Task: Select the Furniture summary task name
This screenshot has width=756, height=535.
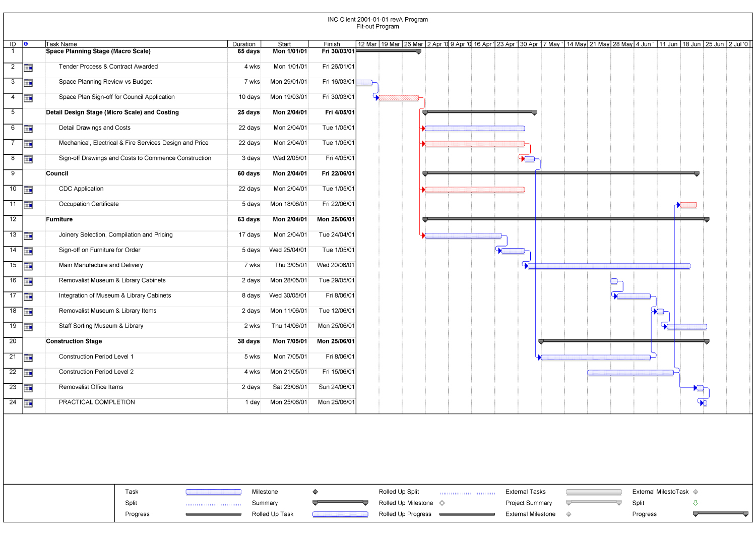Action: 59,219
